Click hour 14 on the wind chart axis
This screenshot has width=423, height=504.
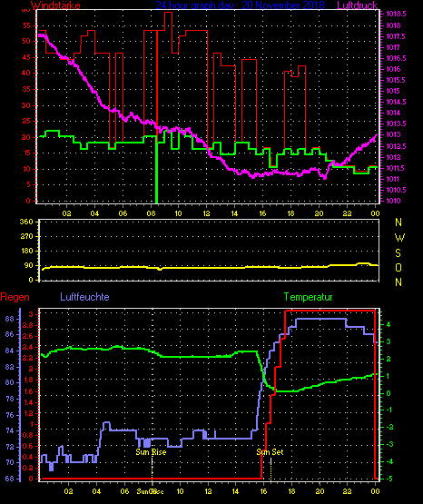(x=234, y=213)
